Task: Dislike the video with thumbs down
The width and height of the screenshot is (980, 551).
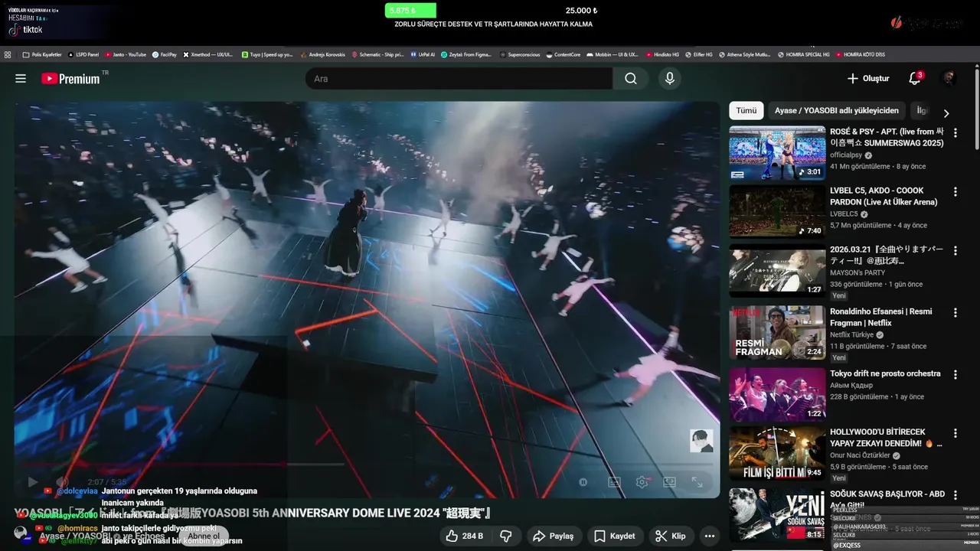Action: pos(505,536)
